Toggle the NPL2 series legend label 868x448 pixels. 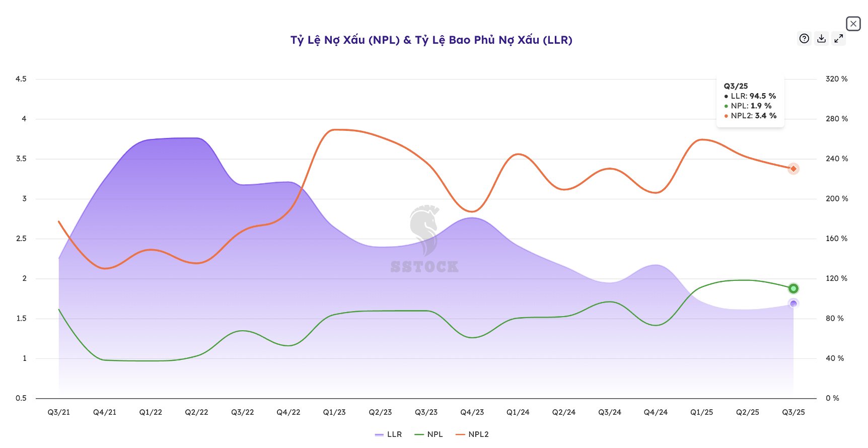pos(478,434)
